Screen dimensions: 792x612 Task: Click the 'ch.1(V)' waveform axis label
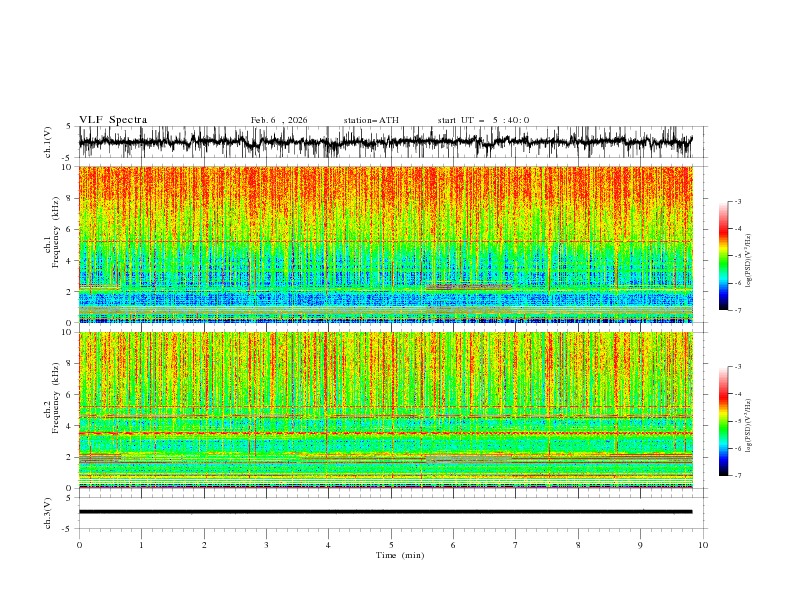tap(48, 142)
